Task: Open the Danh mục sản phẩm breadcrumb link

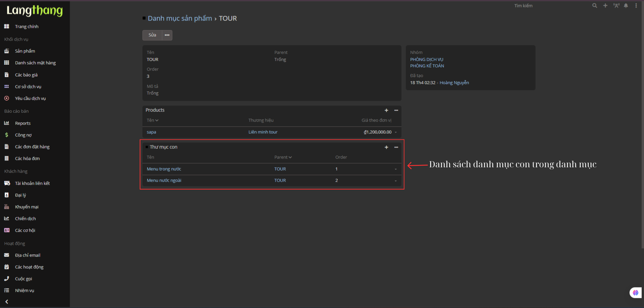Action: (x=180, y=19)
